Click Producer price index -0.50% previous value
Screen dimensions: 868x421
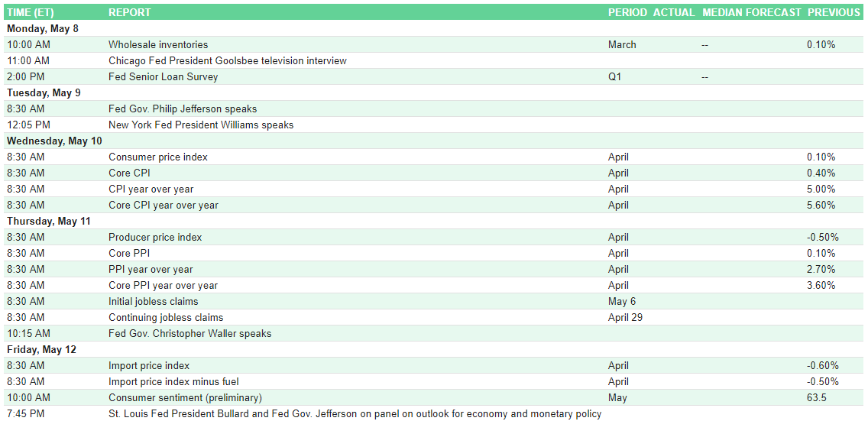point(823,238)
